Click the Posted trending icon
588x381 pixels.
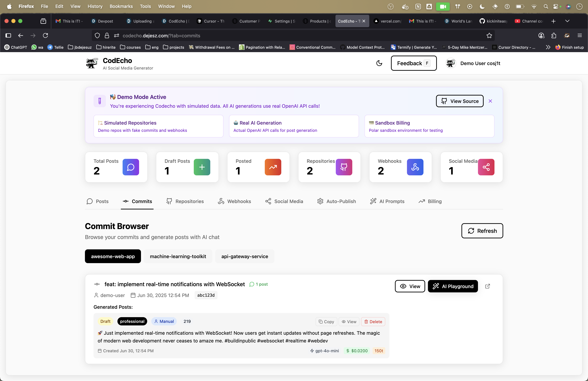point(273,167)
